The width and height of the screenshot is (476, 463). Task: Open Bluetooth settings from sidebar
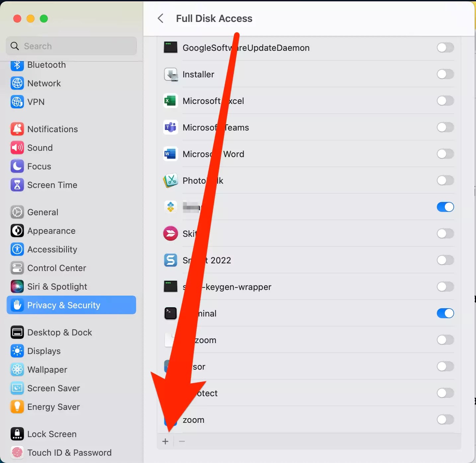(x=46, y=65)
